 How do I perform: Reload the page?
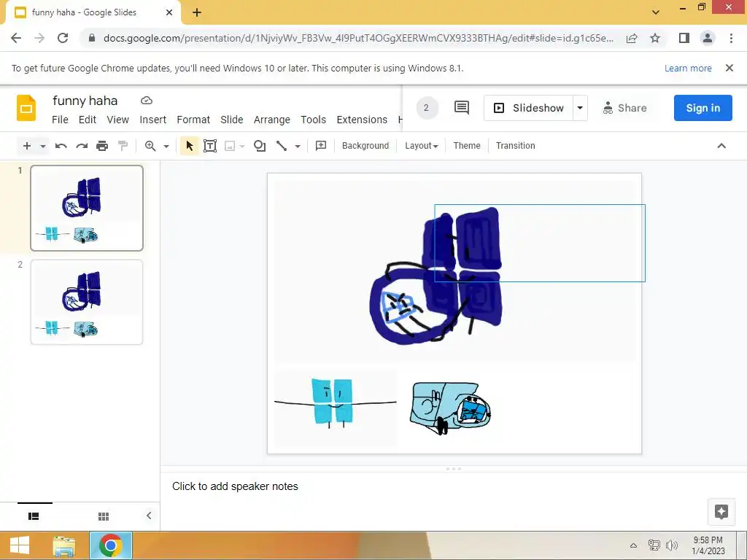(63, 38)
